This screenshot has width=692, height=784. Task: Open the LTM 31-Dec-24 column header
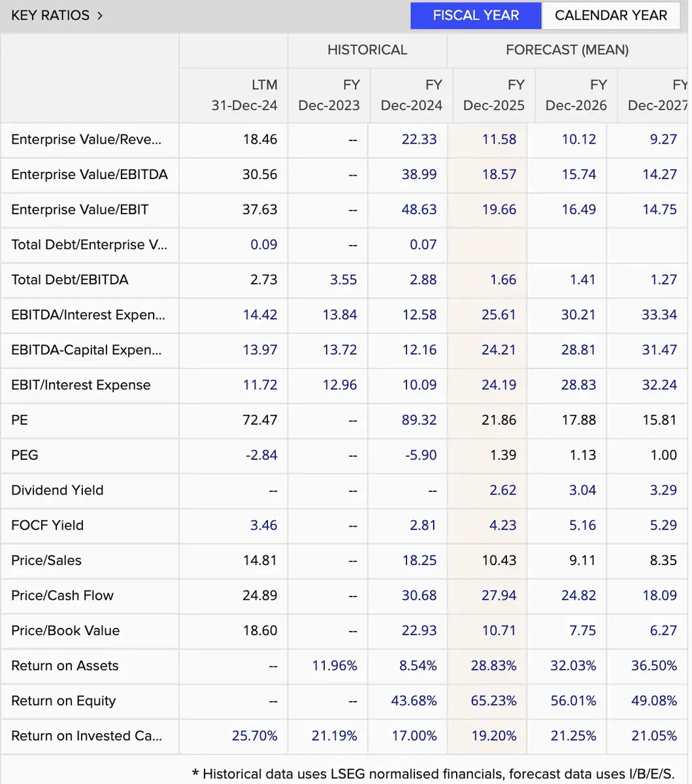coord(244,95)
